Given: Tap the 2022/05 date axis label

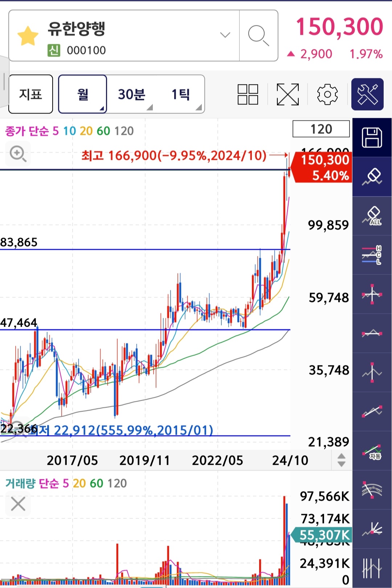Looking at the screenshot, I should pyautogui.click(x=217, y=460).
